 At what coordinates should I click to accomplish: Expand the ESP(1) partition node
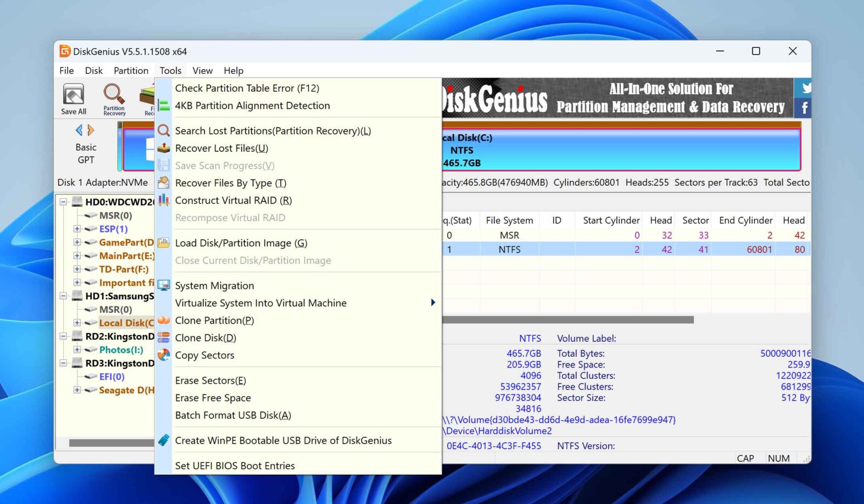(77, 229)
